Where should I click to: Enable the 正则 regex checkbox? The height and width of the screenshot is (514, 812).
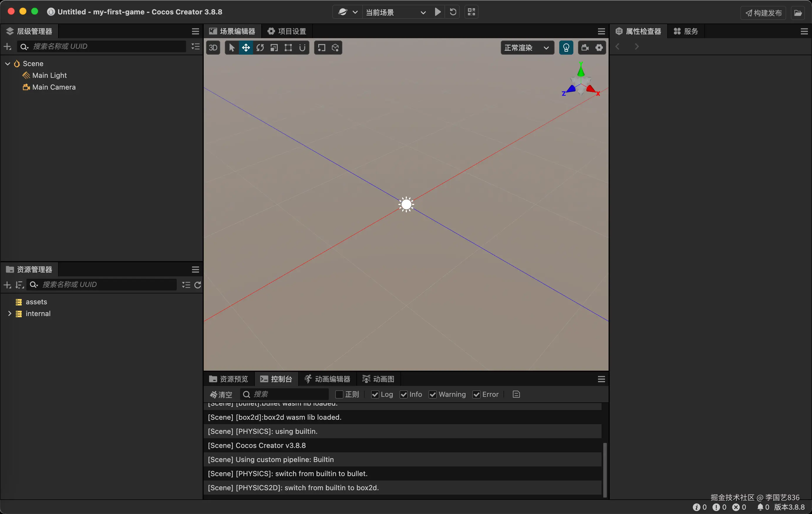[x=339, y=394]
